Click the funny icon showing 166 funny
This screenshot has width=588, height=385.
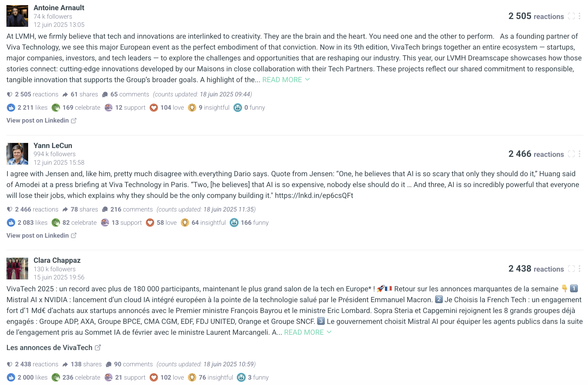click(234, 223)
